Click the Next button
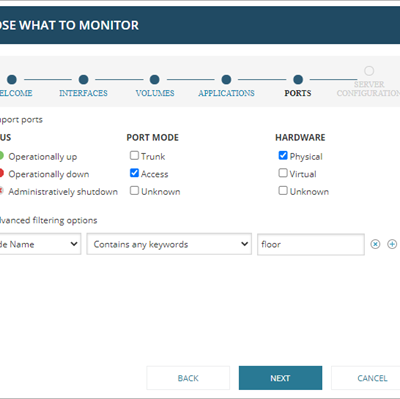The height and width of the screenshot is (399, 400). point(280,378)
